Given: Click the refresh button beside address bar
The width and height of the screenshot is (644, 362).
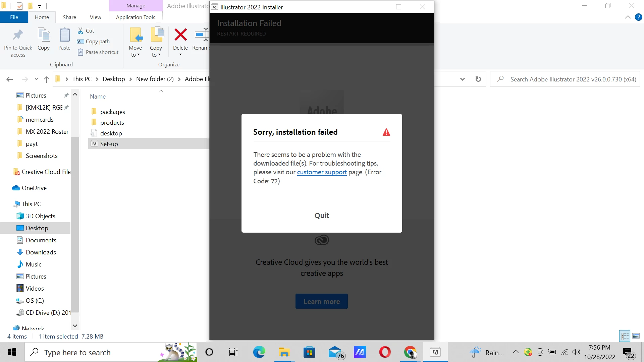Looking at the screenshot, I should [478, 79].
